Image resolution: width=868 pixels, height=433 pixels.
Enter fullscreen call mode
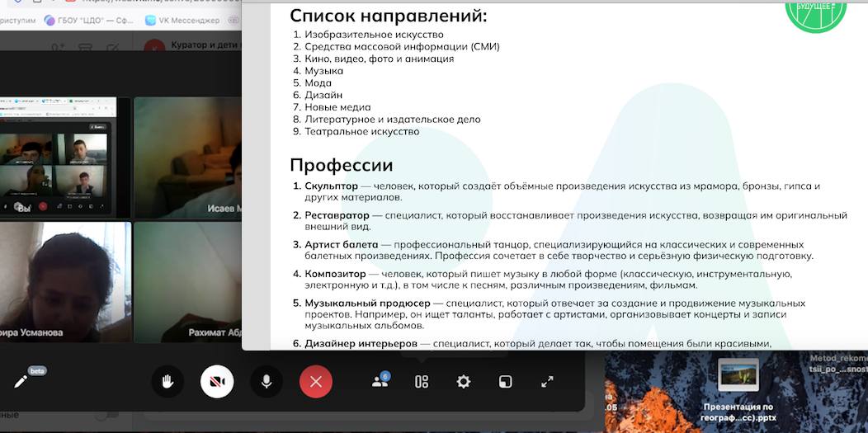pyautogui.click(x=547, y=382)
